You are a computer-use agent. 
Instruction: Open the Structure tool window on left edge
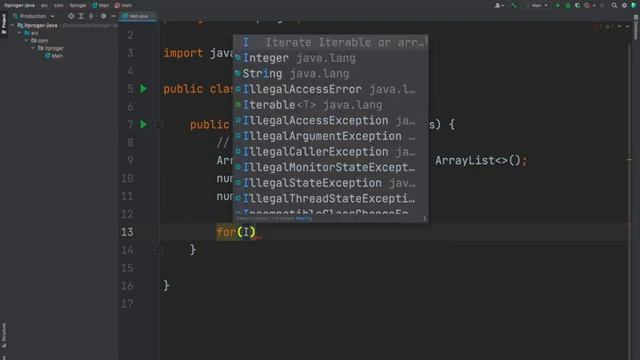tap(4, 335)
